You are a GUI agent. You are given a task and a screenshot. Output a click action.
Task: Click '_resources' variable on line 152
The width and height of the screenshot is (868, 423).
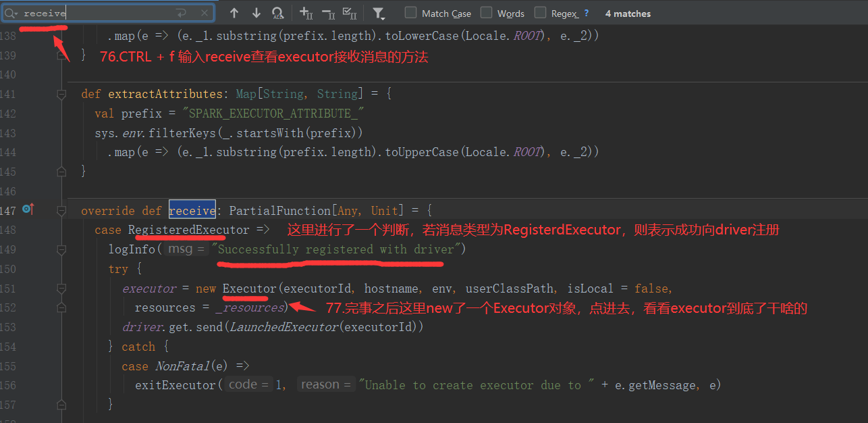pyautogui.click(x=250, y=307)
